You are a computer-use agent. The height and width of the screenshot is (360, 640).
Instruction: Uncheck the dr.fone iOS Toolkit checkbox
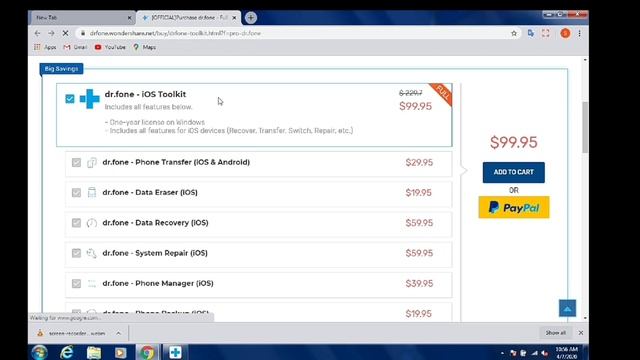tap(70, 99)
